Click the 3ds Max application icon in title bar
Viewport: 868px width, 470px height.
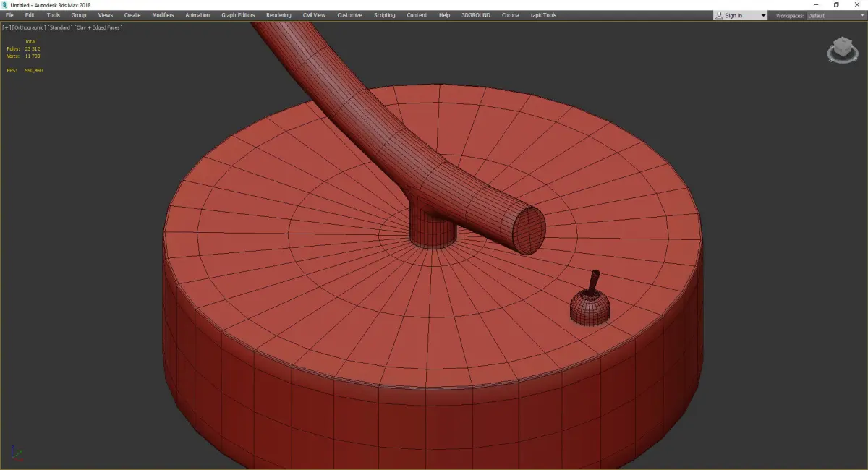5,5
